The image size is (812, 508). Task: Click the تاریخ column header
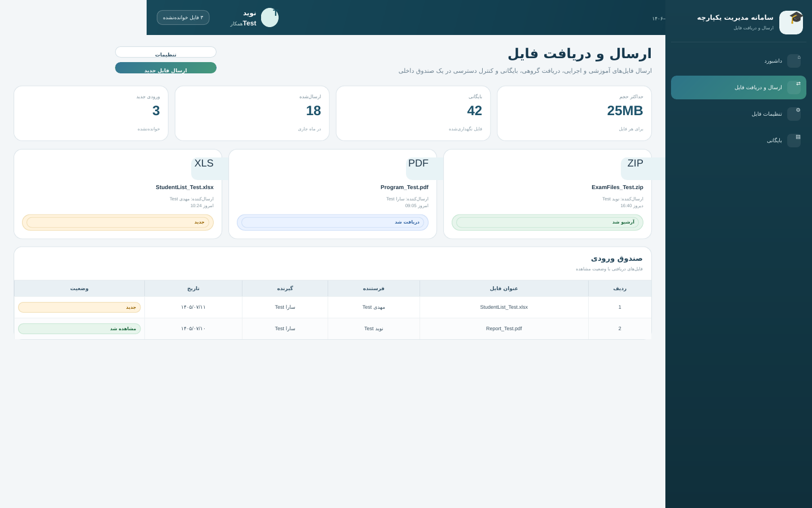pos(193,288)
